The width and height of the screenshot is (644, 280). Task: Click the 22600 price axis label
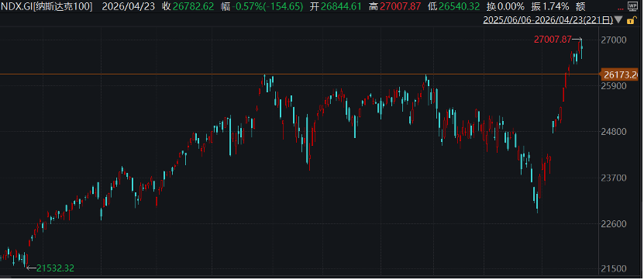click(x=614, y=223)
